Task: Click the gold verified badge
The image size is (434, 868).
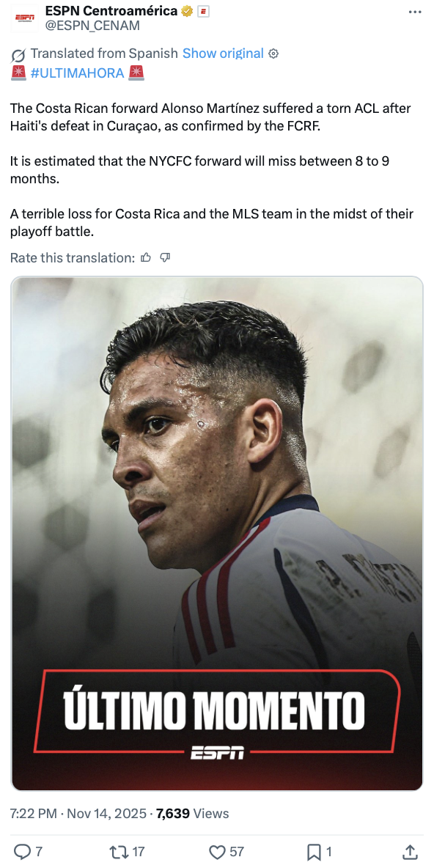Action: tap(187, 11)
